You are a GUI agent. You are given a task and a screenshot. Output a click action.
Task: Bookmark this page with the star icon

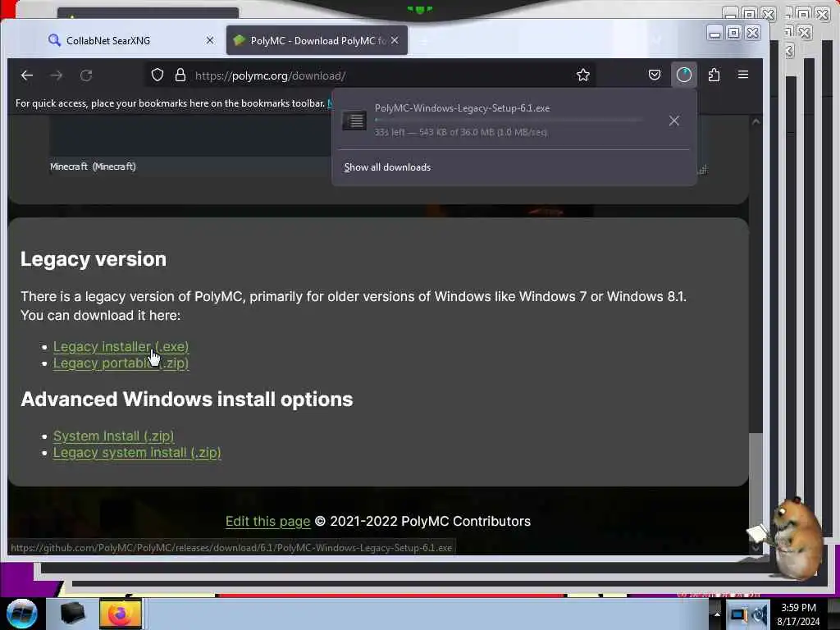tap(583, 75)
